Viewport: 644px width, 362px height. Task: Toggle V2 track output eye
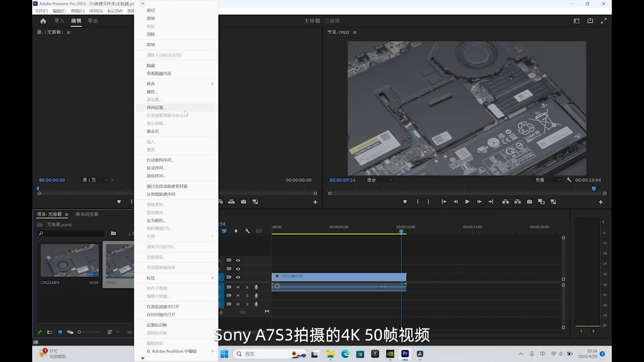[238, 269]
